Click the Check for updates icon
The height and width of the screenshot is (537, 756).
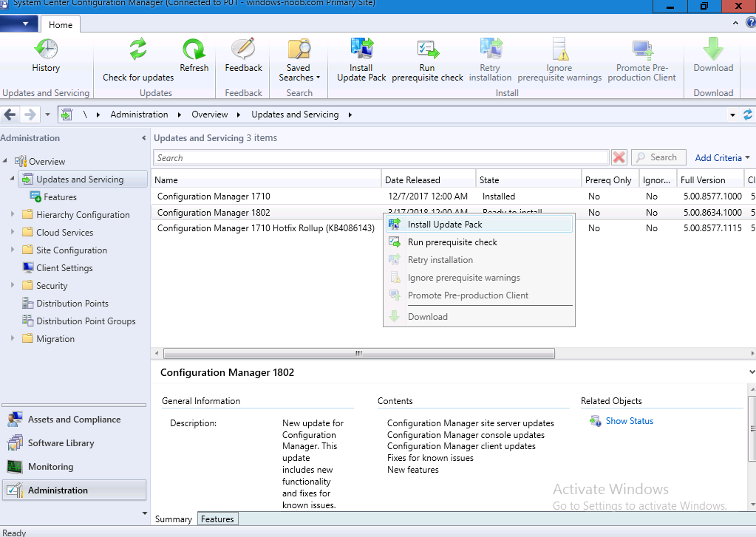coord(138,49)
